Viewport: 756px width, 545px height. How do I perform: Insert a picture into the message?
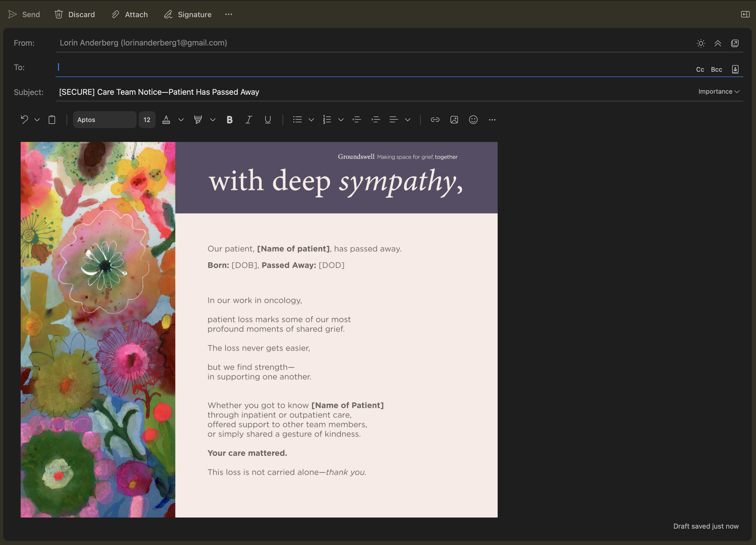pyautogui.click(x=454, y=120)
